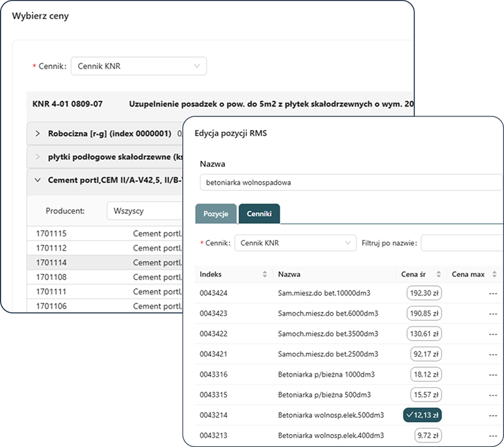Sort the table by Indeks column
Image resolution: width=504 pixels, height=447 pixels.
point(264,275)
